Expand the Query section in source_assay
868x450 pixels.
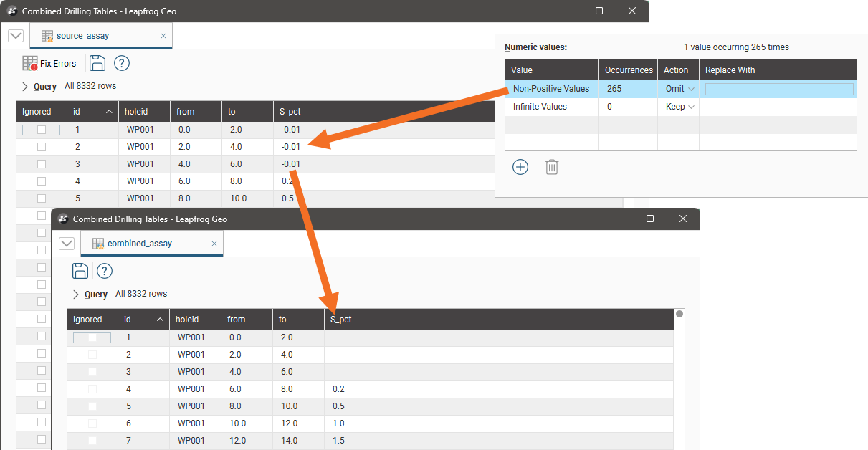(x=26, y=87)
